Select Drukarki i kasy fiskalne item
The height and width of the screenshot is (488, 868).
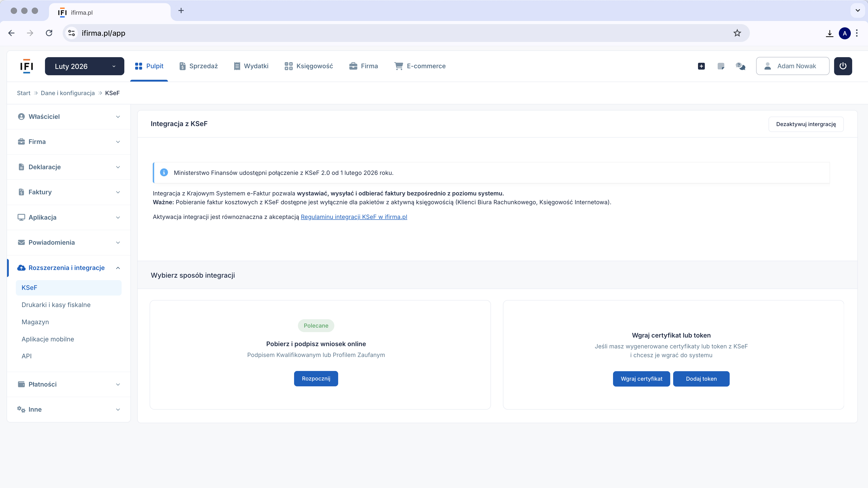coord(56,305)
